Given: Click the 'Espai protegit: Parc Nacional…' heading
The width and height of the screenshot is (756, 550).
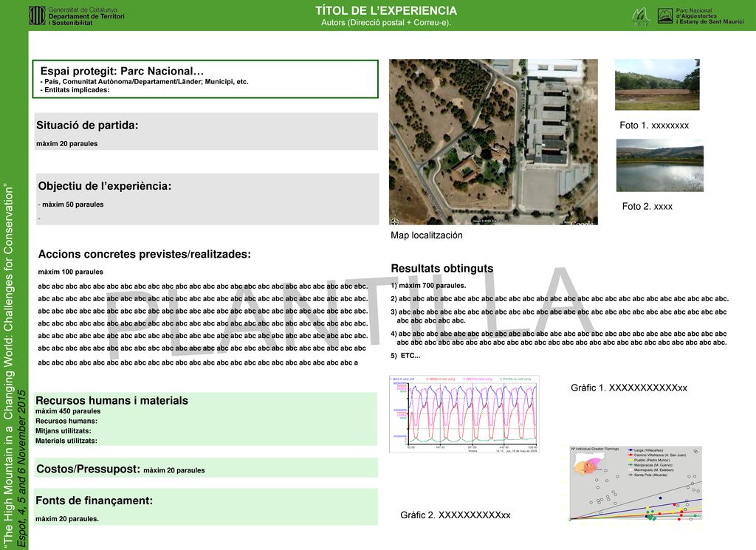Looking at the screenshot, I should pos(122,71).
